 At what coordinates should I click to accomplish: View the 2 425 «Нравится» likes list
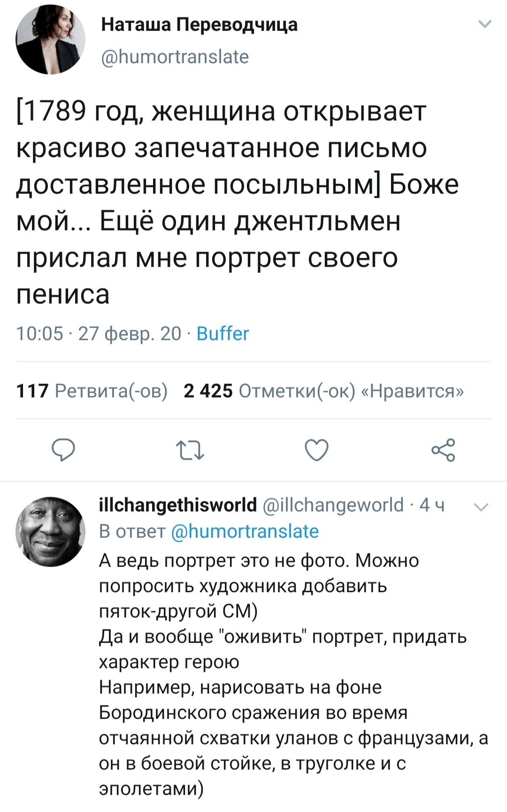tap(324, 391)
